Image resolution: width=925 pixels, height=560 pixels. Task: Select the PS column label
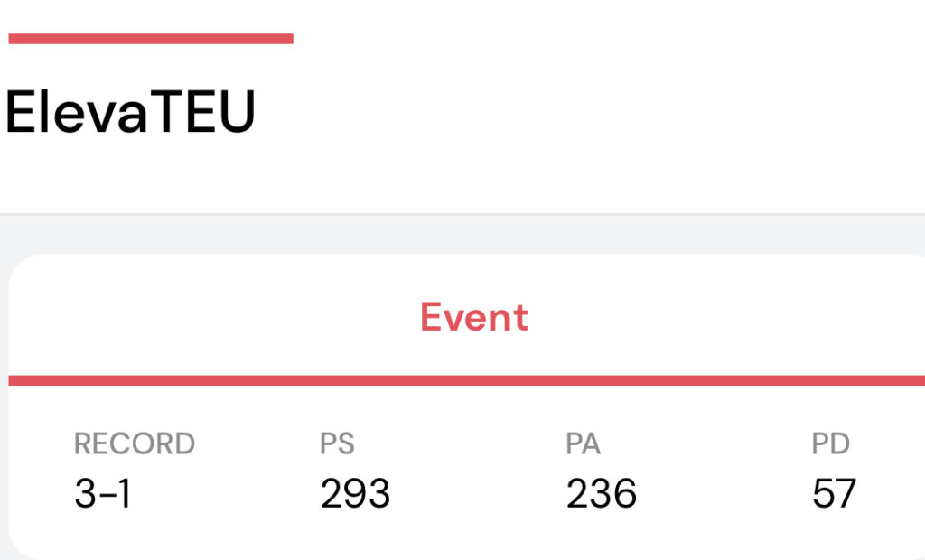point(337,443)
